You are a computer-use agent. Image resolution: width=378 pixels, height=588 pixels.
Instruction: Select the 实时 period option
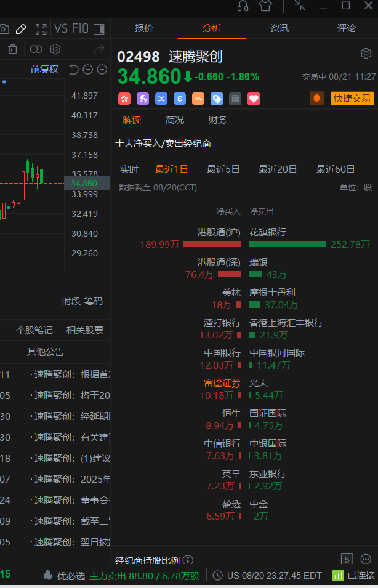(129, 169)
